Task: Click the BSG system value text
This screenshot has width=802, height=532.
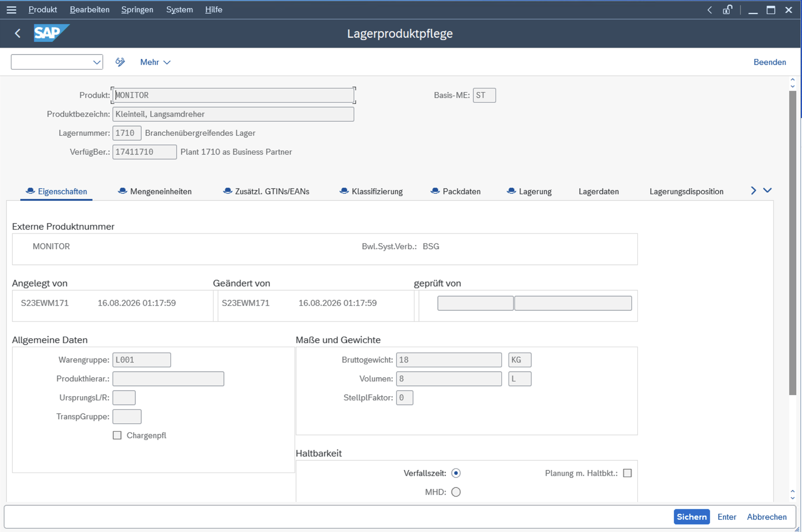Action: (x=431, y=246)
